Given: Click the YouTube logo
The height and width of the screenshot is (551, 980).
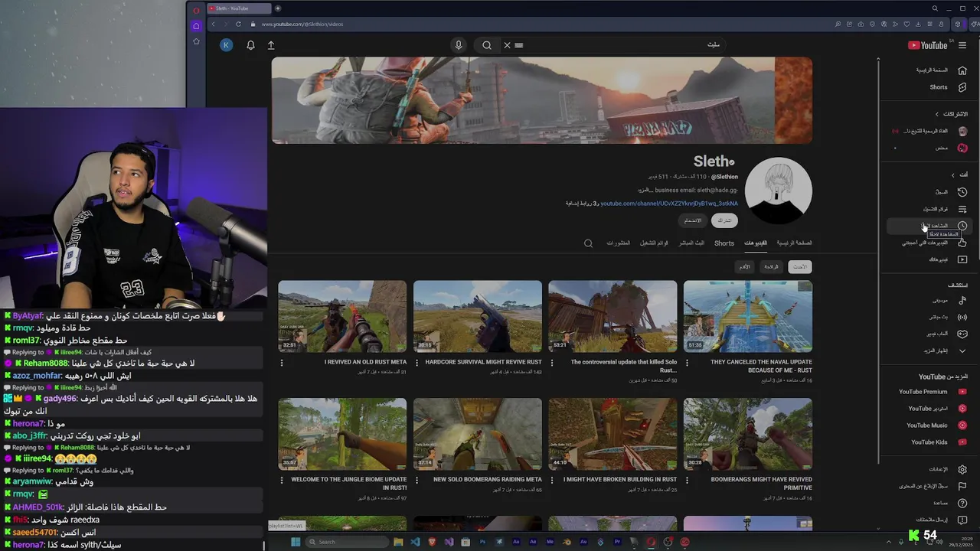Looking at the screenshot, I should (927, 45).
